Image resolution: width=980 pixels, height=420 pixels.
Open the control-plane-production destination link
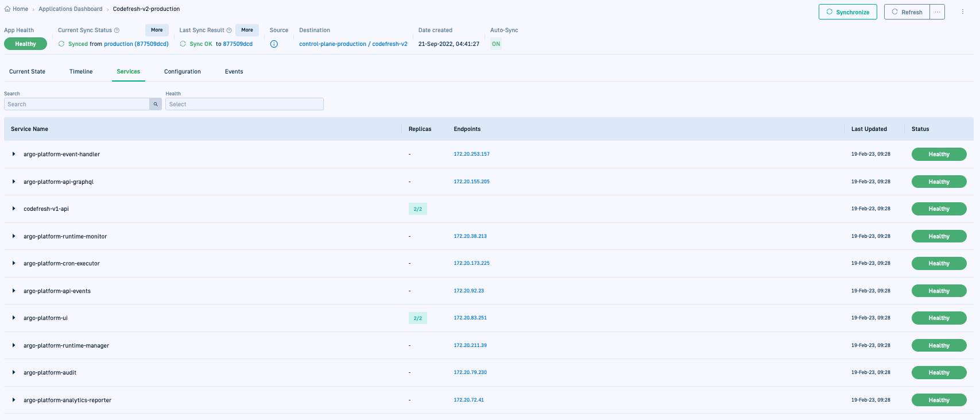332,44
